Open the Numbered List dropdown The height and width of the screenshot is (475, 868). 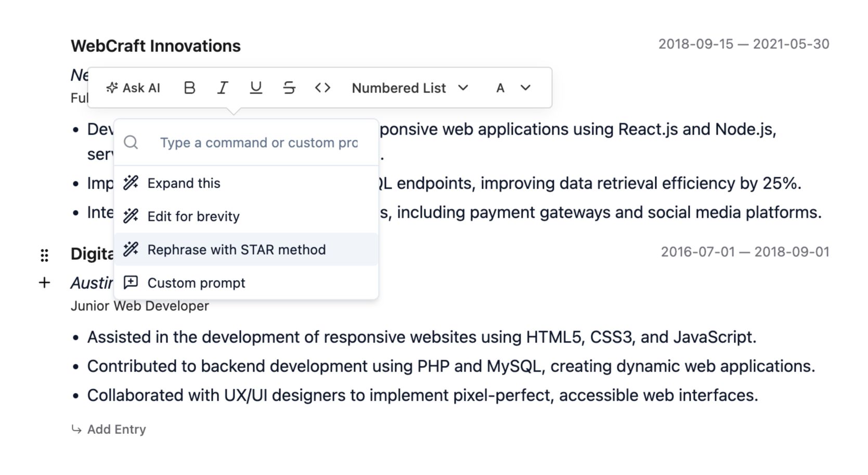410,88
